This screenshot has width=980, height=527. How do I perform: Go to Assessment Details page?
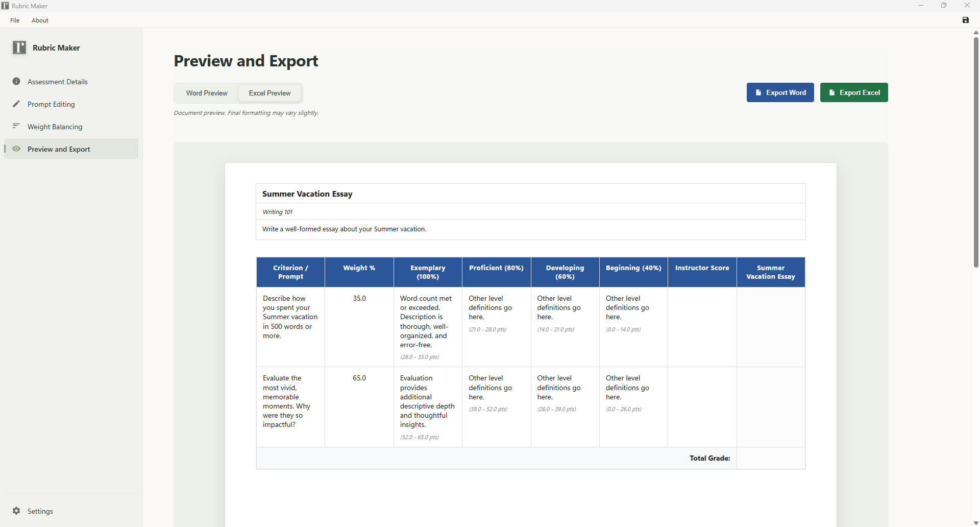71,82
